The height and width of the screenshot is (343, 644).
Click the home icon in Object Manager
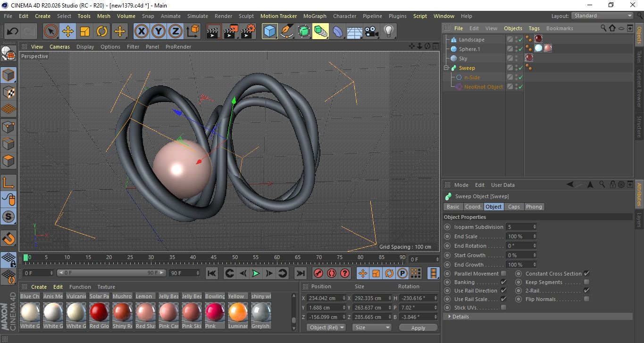pyautogui.click(x=612, y=28)
